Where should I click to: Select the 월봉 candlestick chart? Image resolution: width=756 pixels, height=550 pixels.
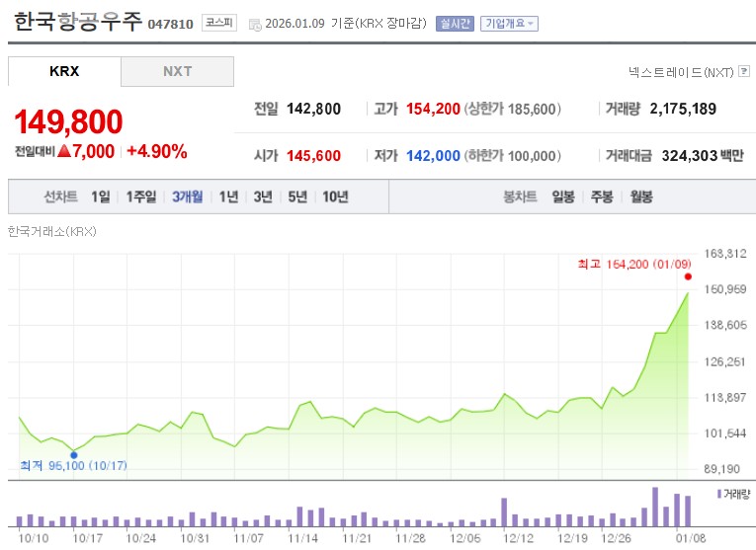coord(641,196)
